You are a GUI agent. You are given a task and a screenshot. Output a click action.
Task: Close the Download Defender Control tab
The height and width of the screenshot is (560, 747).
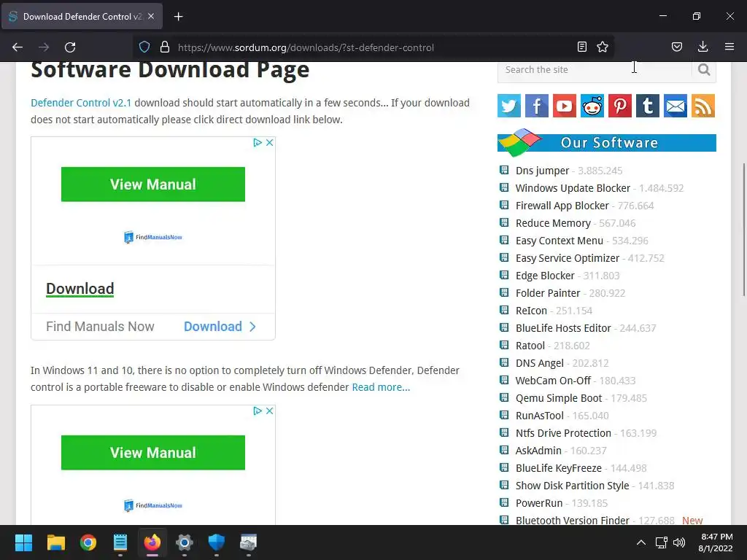[x=151, y=16]
